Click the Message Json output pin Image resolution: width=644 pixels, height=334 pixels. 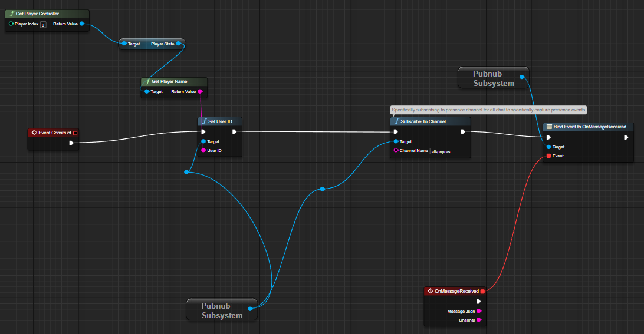478,311
